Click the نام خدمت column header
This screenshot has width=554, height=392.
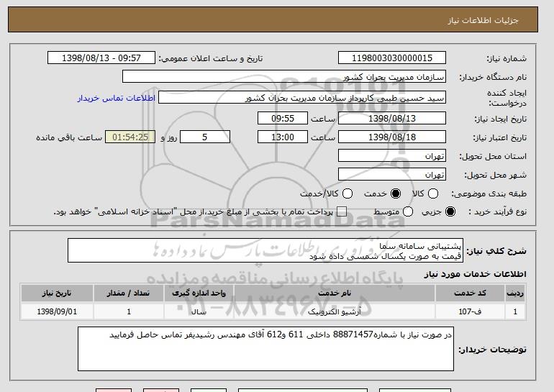[335, 293]
